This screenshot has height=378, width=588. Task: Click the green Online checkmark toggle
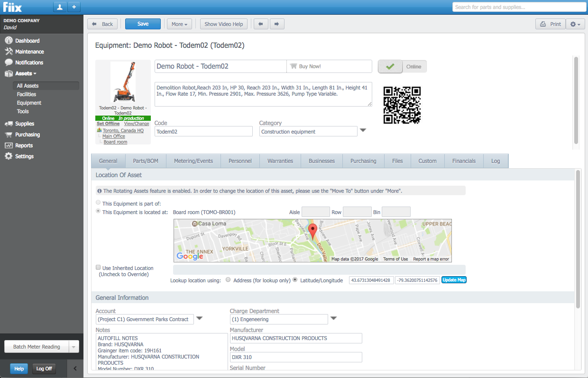point(390,67)
